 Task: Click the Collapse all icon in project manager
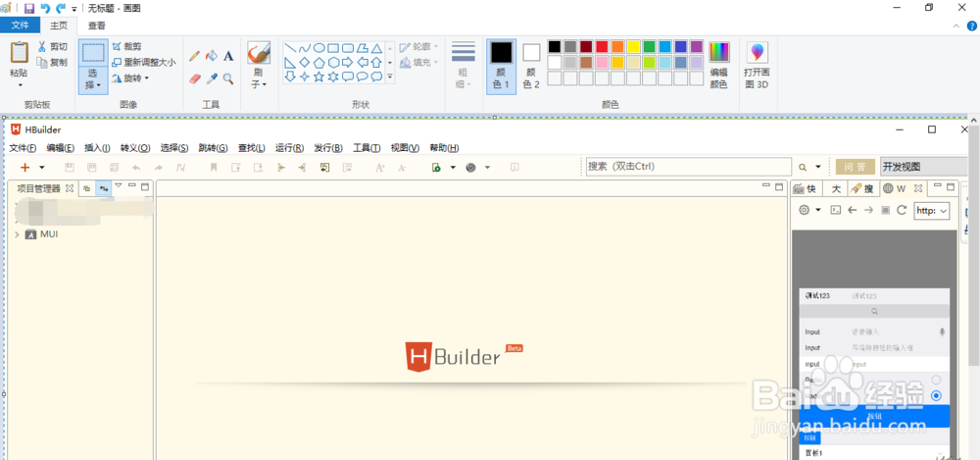(x=87, y=187)
